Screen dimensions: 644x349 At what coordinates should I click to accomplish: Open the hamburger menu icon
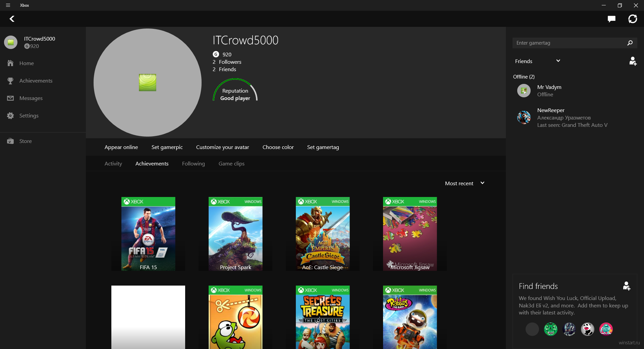coord(8,5)
